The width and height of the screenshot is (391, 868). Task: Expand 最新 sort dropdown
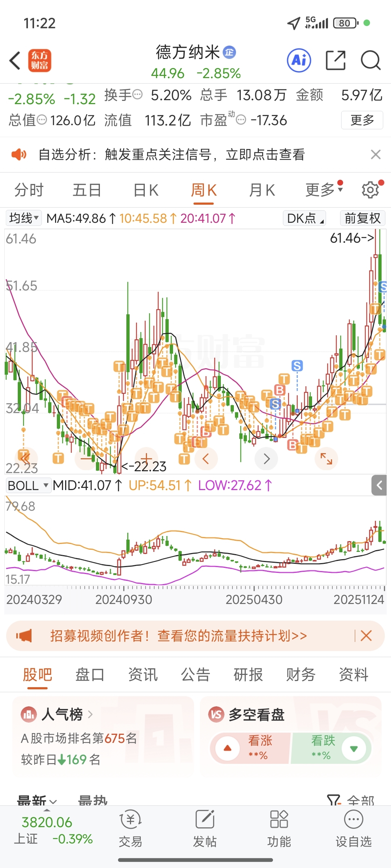pos(37,800)
